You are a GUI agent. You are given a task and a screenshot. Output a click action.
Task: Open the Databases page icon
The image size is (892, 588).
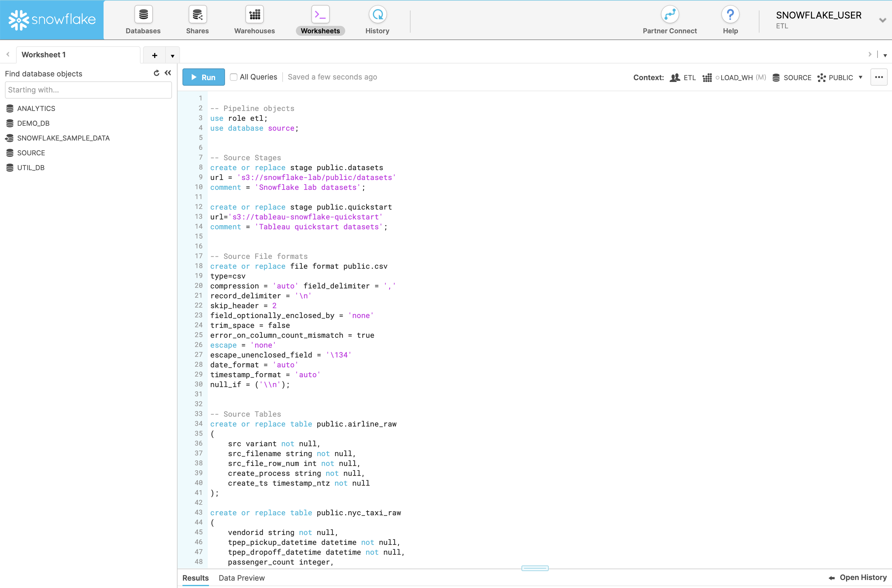tap(143, 14)
